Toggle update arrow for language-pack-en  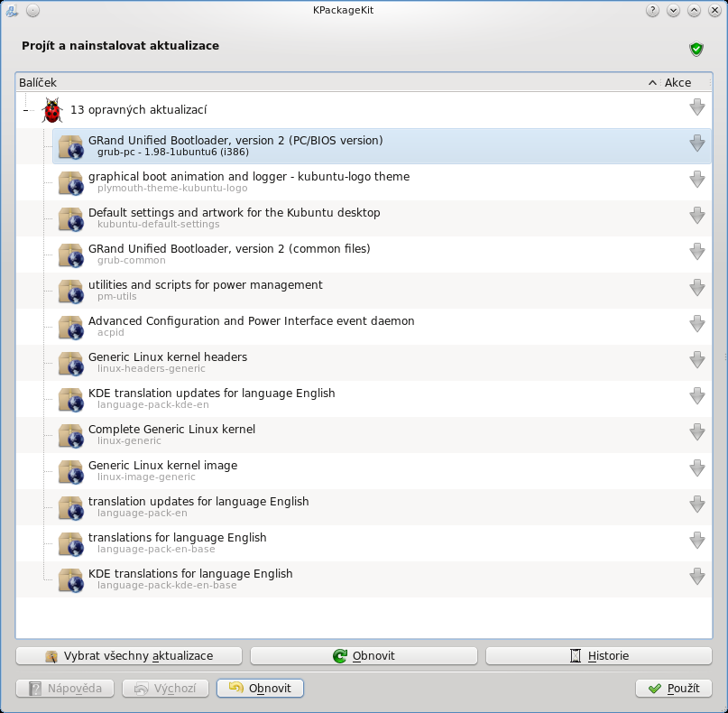coord(697,505)
